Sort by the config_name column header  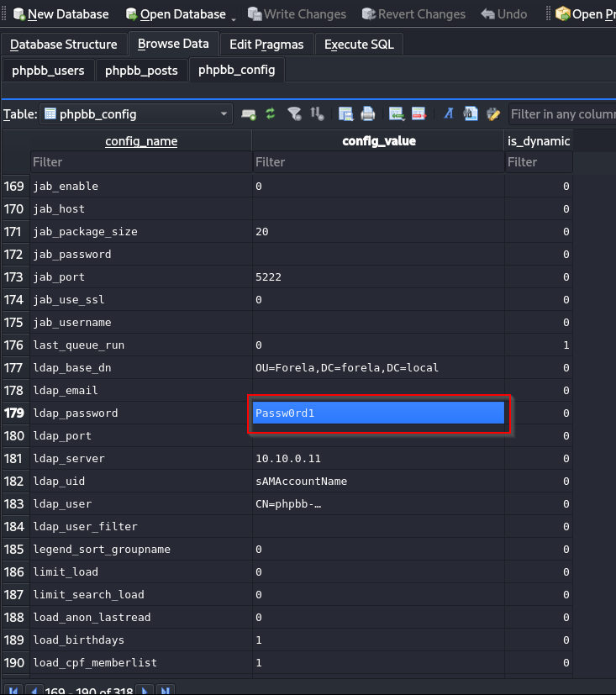tap(141, 141)
